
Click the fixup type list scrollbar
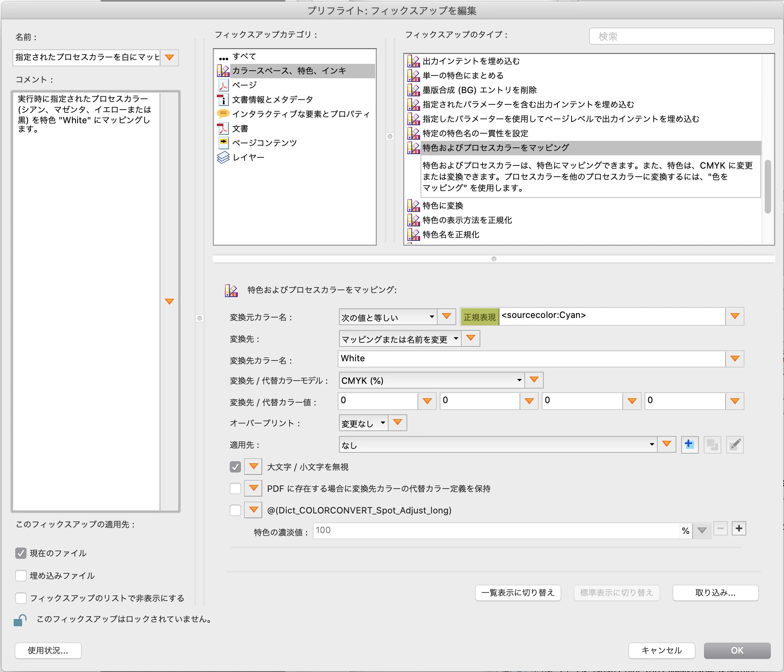(x=768, y=187)
